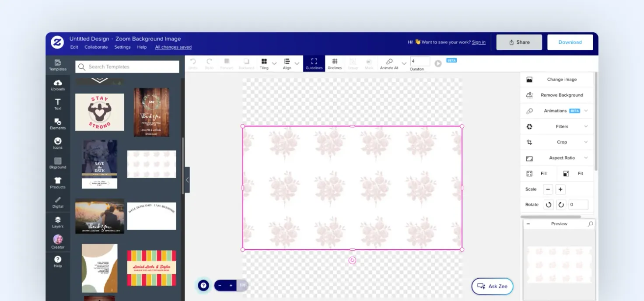Expand the Filters section
Screen dimensions: 644x301
[x=557, y=126]
